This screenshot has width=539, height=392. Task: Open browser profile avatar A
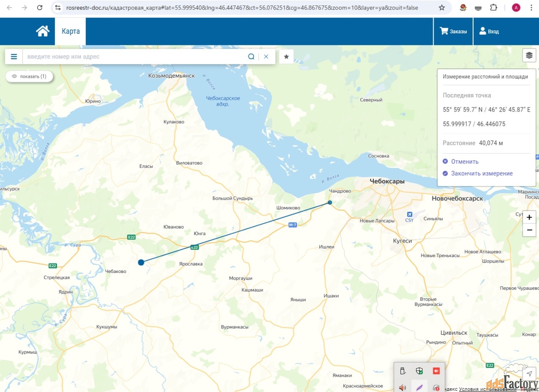pyautogui.click(x=516, y=8)
